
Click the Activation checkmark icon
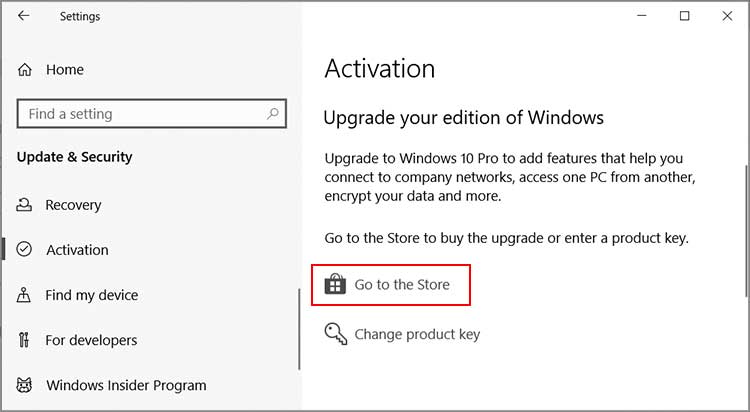[25, 250]
